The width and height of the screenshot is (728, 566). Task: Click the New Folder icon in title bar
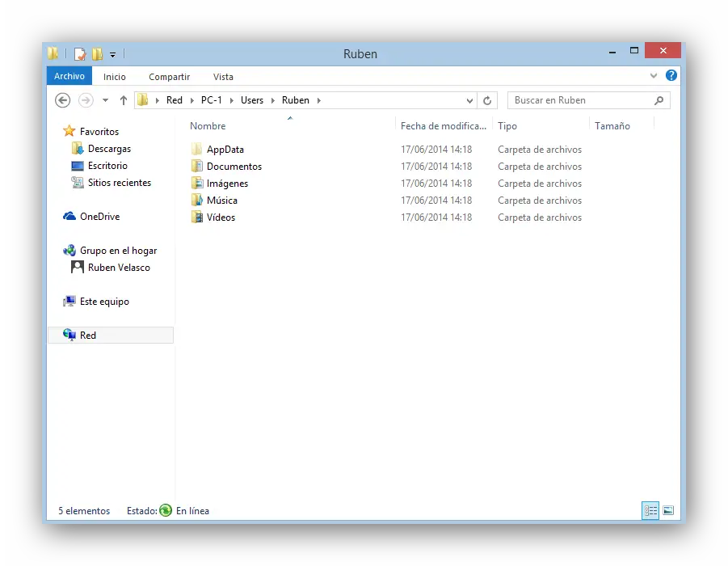(x=97, y=54)
